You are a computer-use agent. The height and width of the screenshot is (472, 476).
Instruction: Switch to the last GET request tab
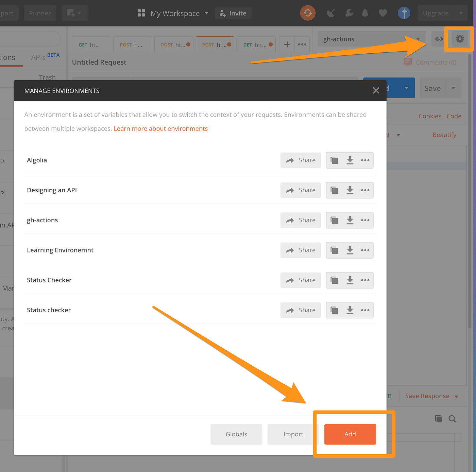coord(256,45)
